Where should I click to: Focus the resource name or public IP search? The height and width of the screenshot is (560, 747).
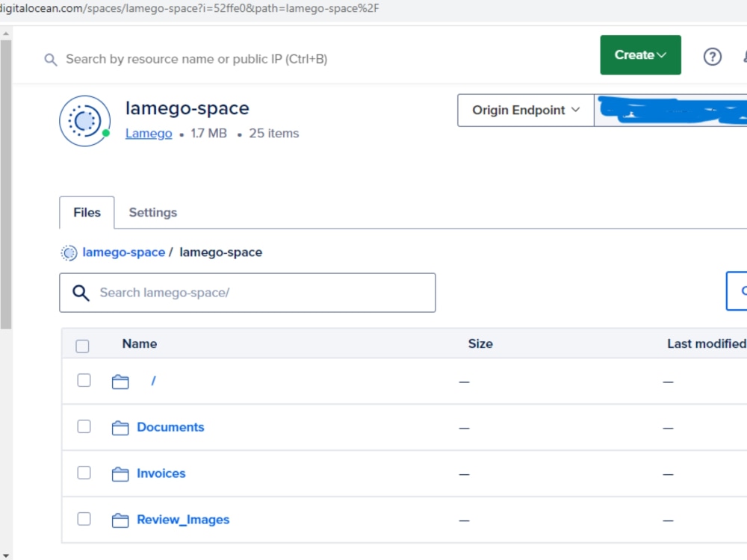pos(196,59)
